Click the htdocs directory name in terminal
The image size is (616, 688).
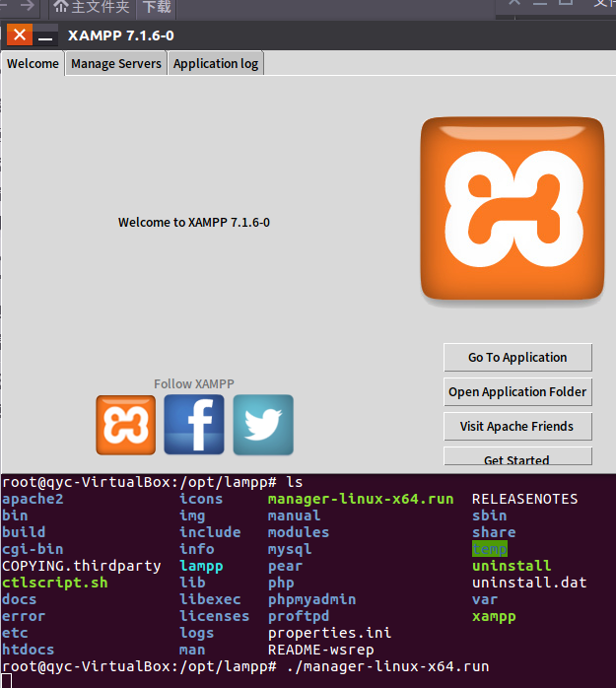coord(28,650)
